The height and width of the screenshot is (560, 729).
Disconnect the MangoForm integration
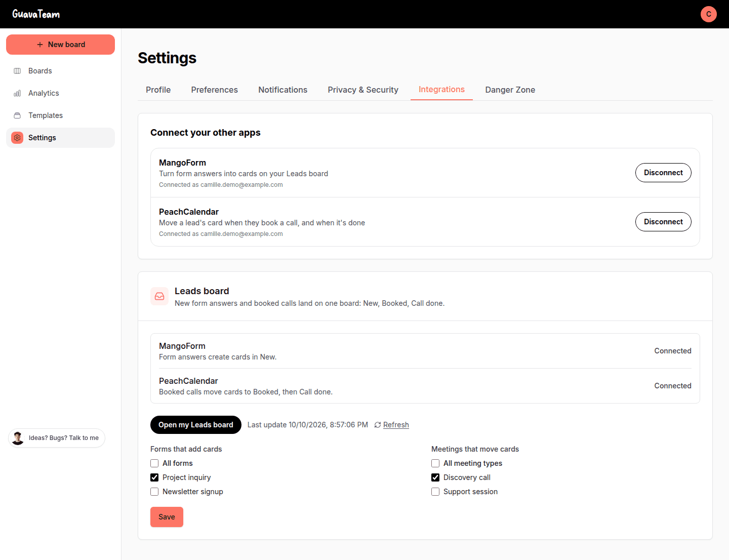(x=663, y=173)
